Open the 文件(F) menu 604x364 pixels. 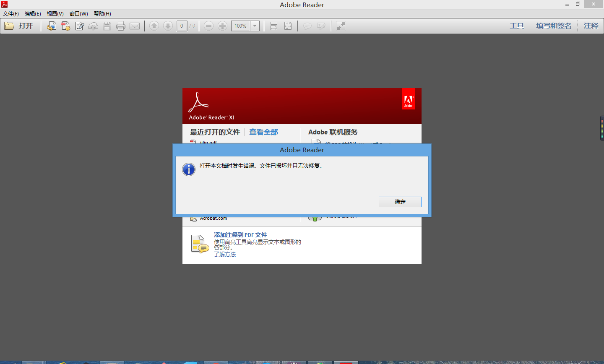tap(11, 14)
